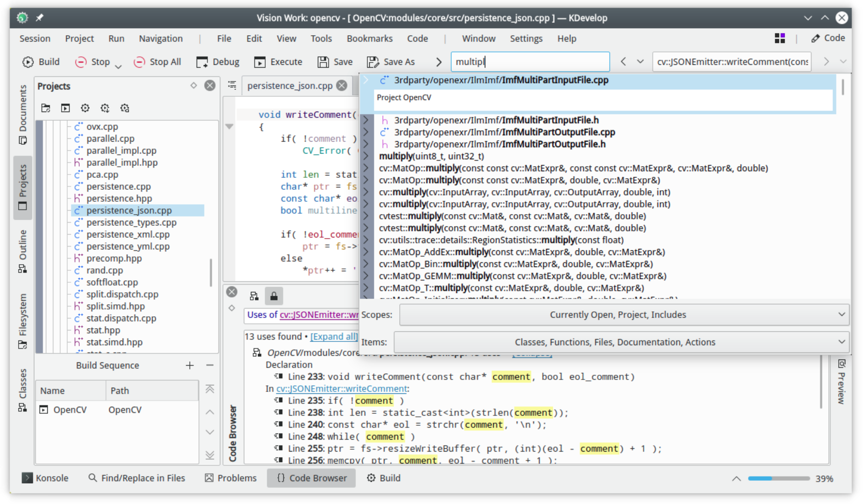The width and height of the screenshot is (863, 504).
Task: Click the cv::JSONEmitter::writeComment outline field
Action: (732, 62)
